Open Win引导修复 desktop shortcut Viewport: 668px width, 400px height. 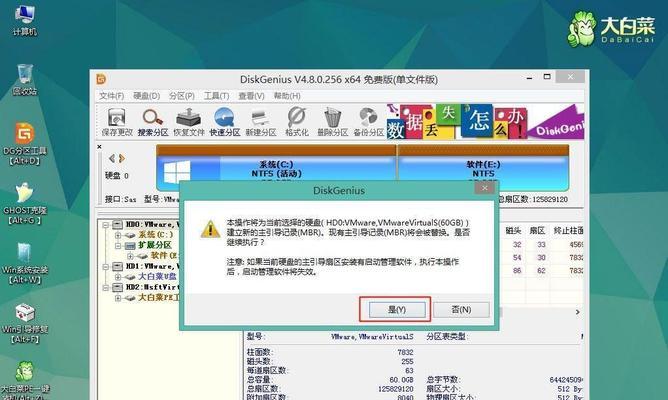point(25,323)
